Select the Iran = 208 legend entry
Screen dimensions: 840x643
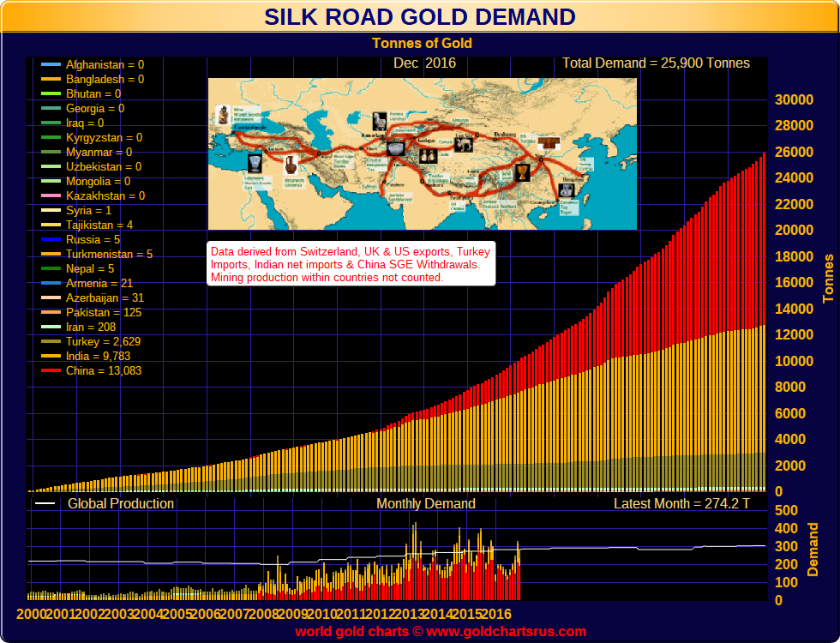click(x=91, y=328)
